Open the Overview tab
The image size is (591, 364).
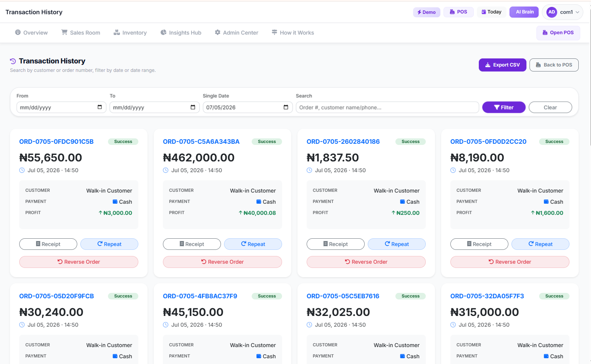[32, 33]
